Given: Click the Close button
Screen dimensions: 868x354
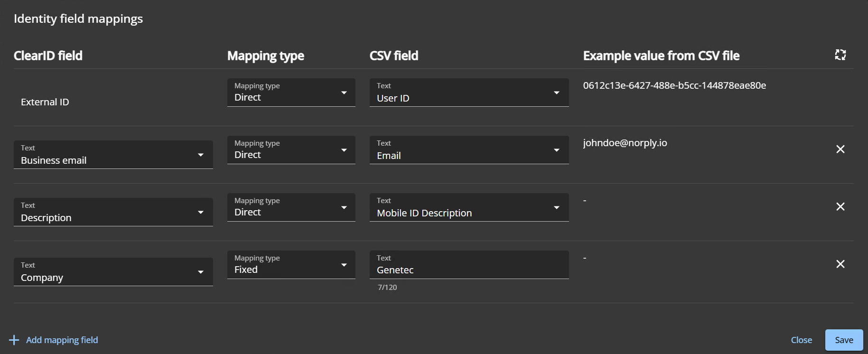Looking at the screenshot, I should [x=801, y=340].
